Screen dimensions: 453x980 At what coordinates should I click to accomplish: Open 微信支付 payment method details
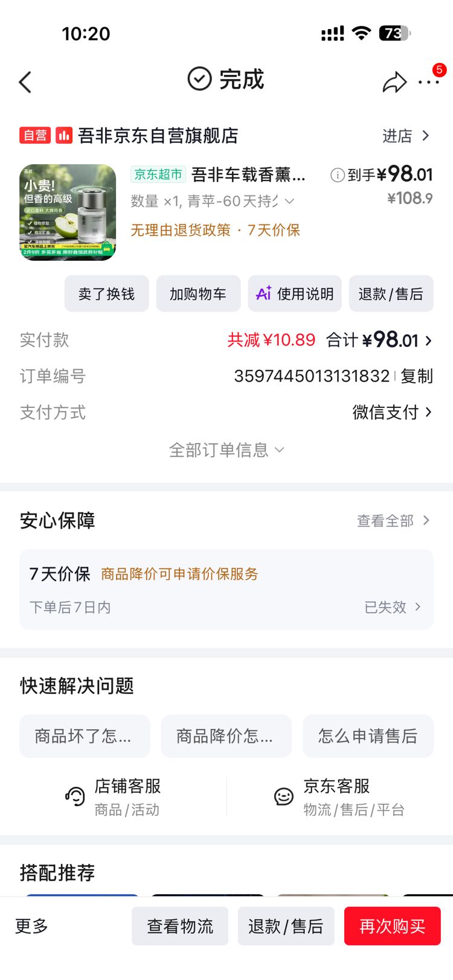pyautogui.click(x=393, y=412)
